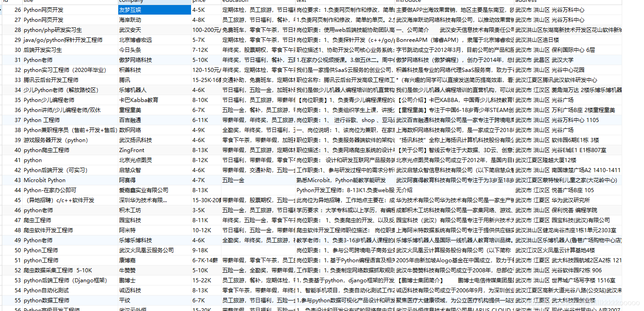Select company cell 北京光点图灵
Screen dimensions: 644x311
point(154,160)
